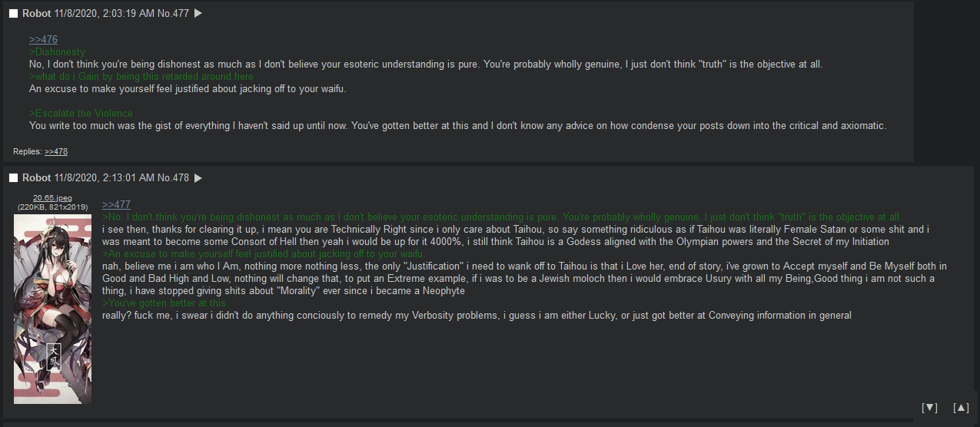Screen dimensions: 980x427
Task: Follow the >>476 quote link
Action: pos(43,39)
